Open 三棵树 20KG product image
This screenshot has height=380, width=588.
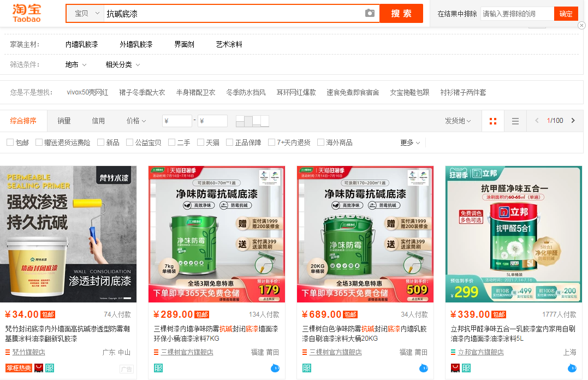tap(365, 234)
